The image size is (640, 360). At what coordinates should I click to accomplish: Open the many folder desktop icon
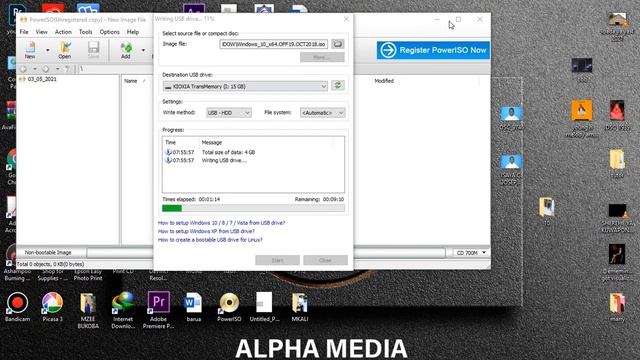[x=617, y=308]
